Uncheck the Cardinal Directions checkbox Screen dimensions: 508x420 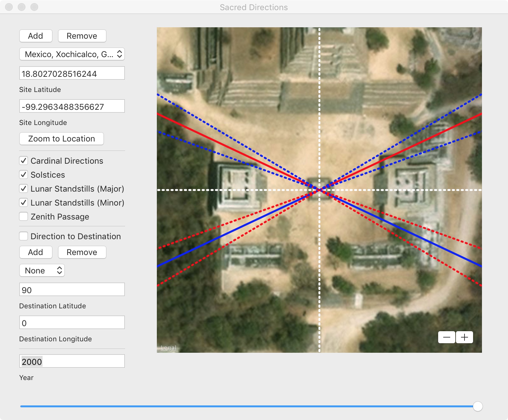coord(23,161)
